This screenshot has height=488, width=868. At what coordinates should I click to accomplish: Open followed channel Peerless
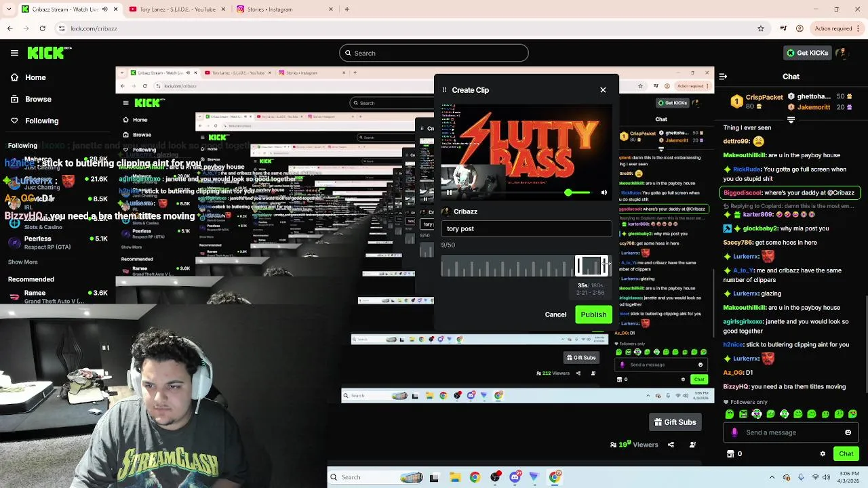pyautogui.click(x=58, y=242)
